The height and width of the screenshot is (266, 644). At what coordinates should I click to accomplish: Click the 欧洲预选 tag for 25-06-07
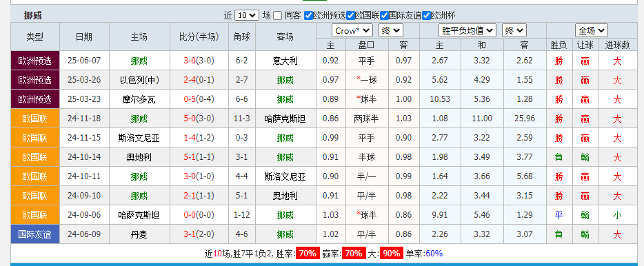coord(35,61)
